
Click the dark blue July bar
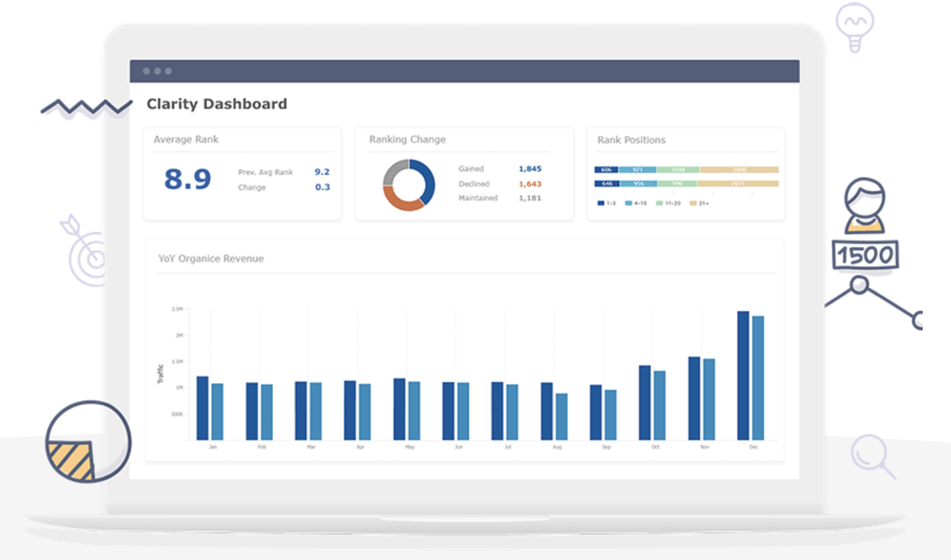(x=497, y=412)
